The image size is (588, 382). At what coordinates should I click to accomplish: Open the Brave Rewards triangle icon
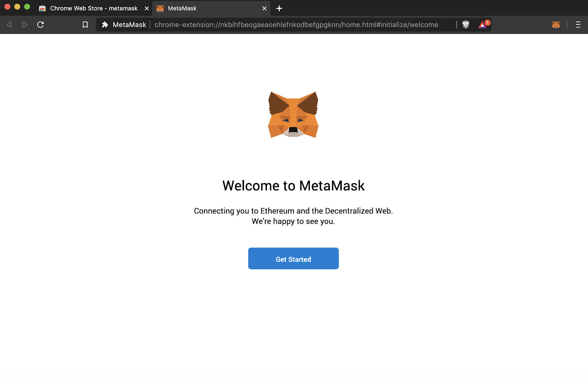(x=483, y=25)
